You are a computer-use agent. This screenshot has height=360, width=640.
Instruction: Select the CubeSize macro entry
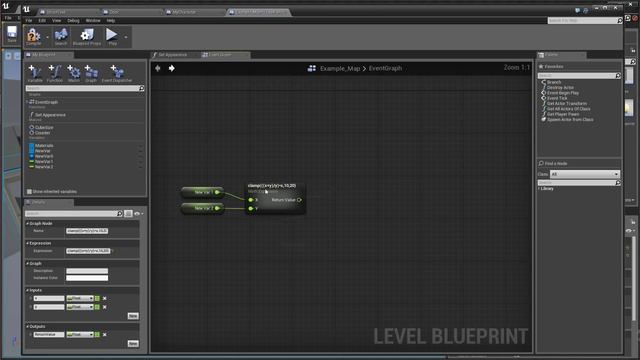point(44,128)
